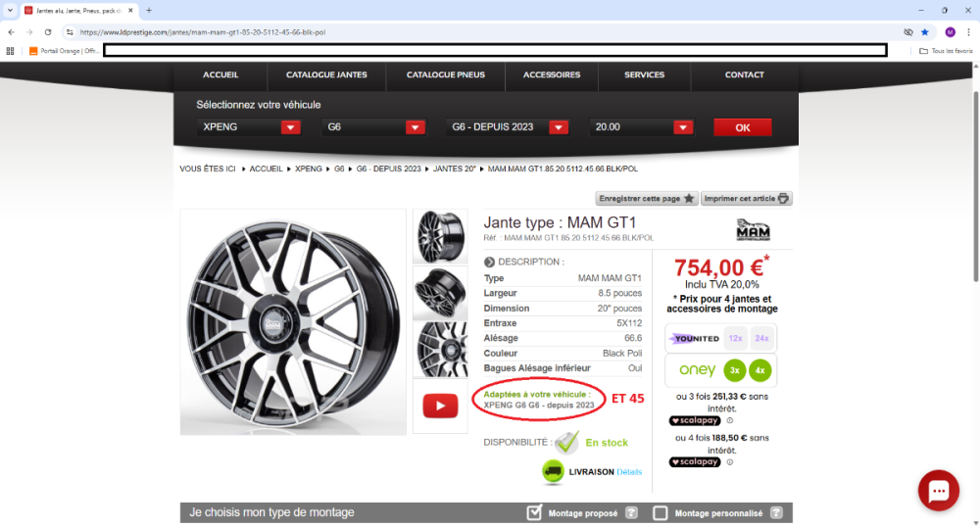
Task: Enable the Montage personnalisé checkbox
Action: tap(661, 512)
